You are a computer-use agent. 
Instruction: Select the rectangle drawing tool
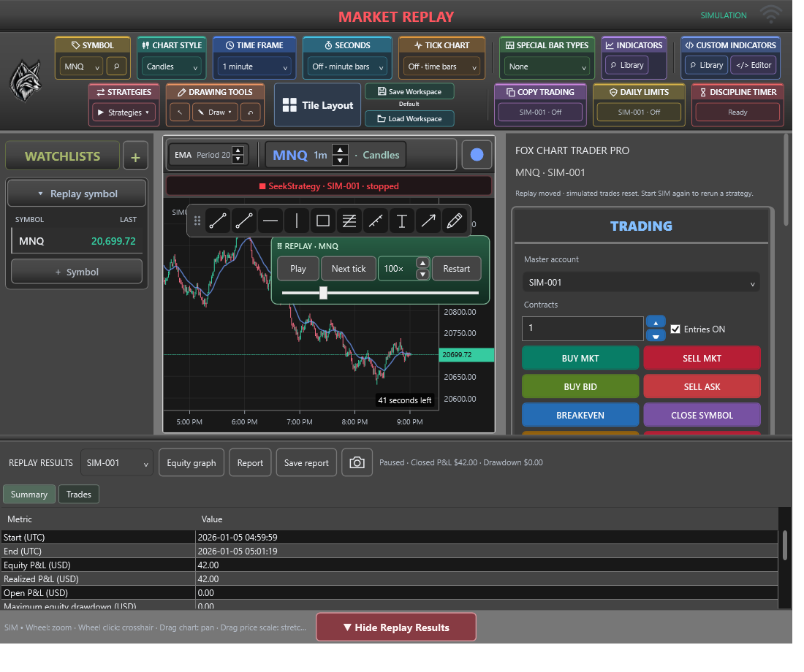click(323, 221)
